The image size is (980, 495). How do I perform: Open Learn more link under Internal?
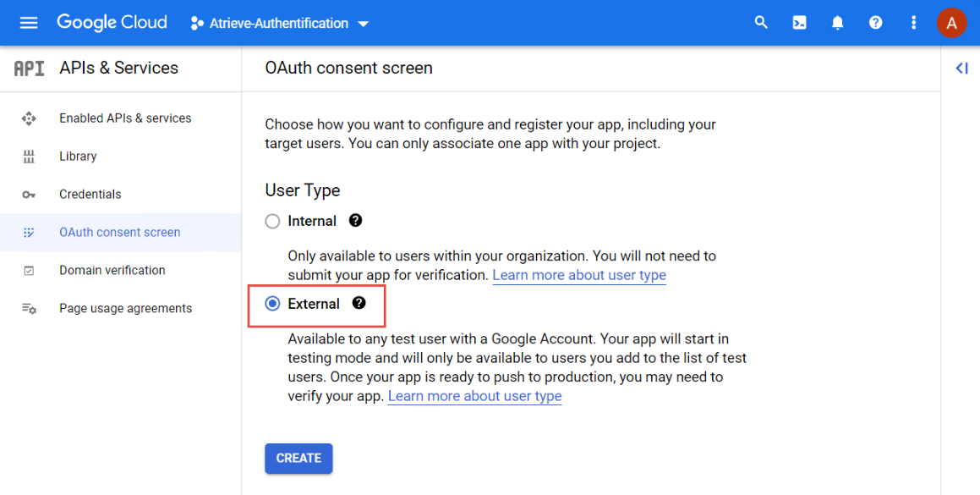click(x=579, y=276)
